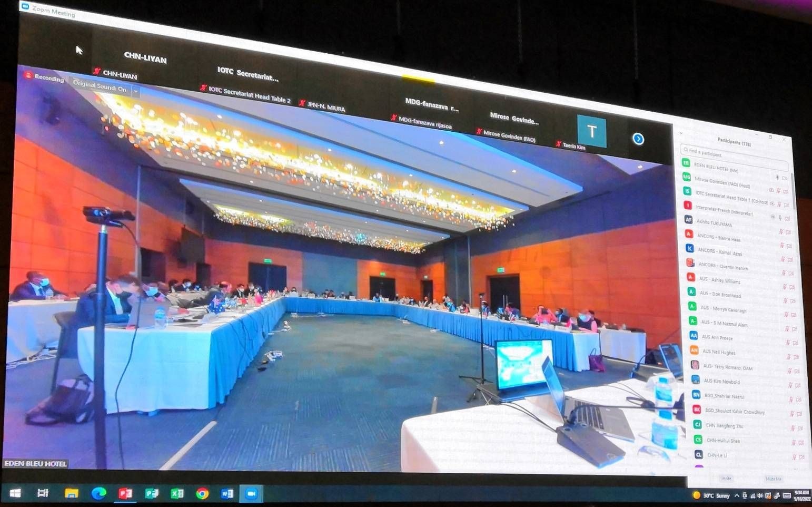Open the Original Sound dropdown arrow
This screenshot has height=507, width=812.
pos(135,92)
